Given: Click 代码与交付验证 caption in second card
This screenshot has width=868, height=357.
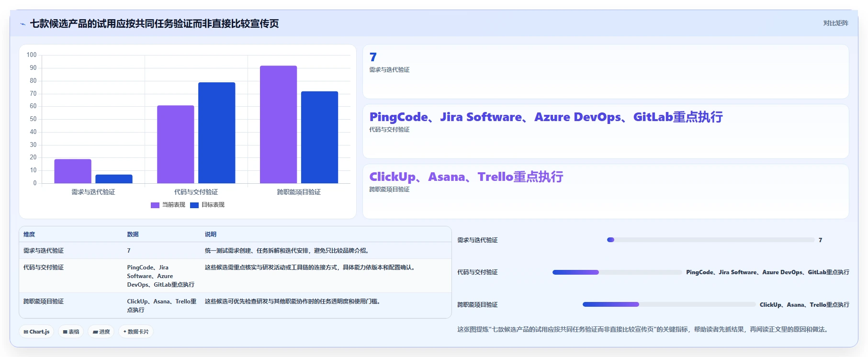Looking at the screenshot, I should click(x=389, y=130).
